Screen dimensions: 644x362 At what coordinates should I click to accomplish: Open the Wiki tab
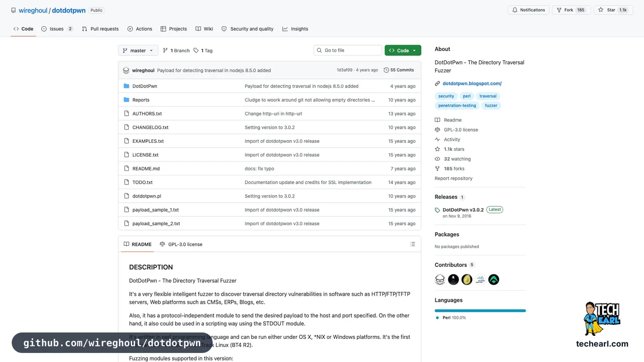pyautogui.click(x=204, y=29)
